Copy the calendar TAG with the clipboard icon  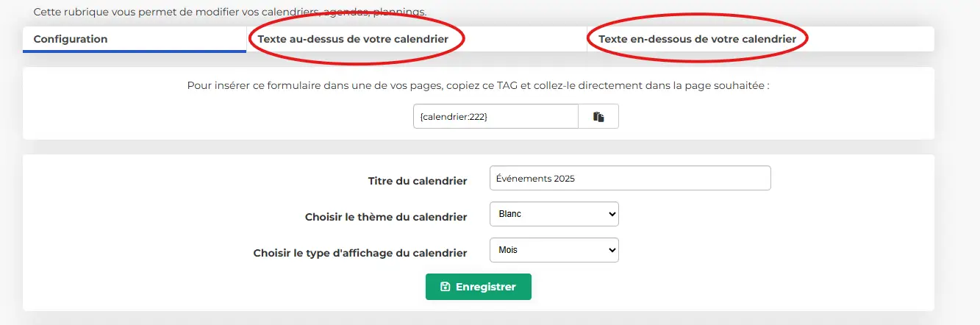click(598, 117)
